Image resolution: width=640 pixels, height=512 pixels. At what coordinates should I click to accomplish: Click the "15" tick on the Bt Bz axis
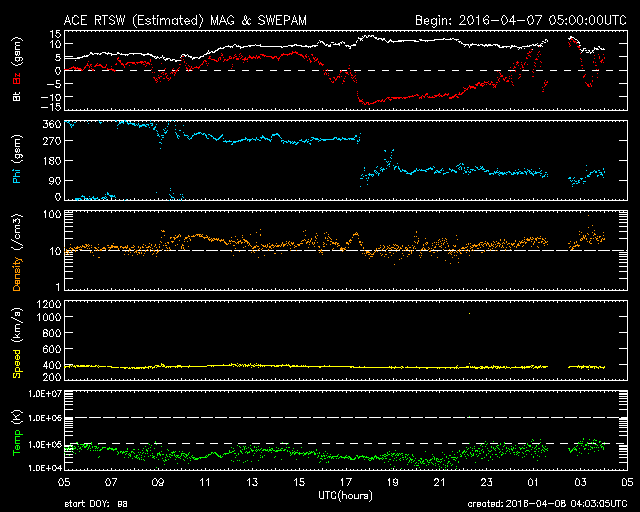(55, 34)
